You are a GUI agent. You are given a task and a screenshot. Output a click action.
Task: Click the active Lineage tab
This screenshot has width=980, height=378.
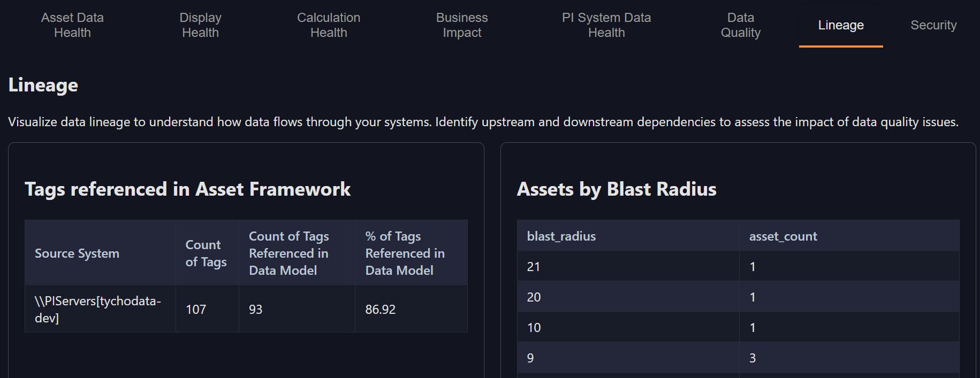coord(840,25)
